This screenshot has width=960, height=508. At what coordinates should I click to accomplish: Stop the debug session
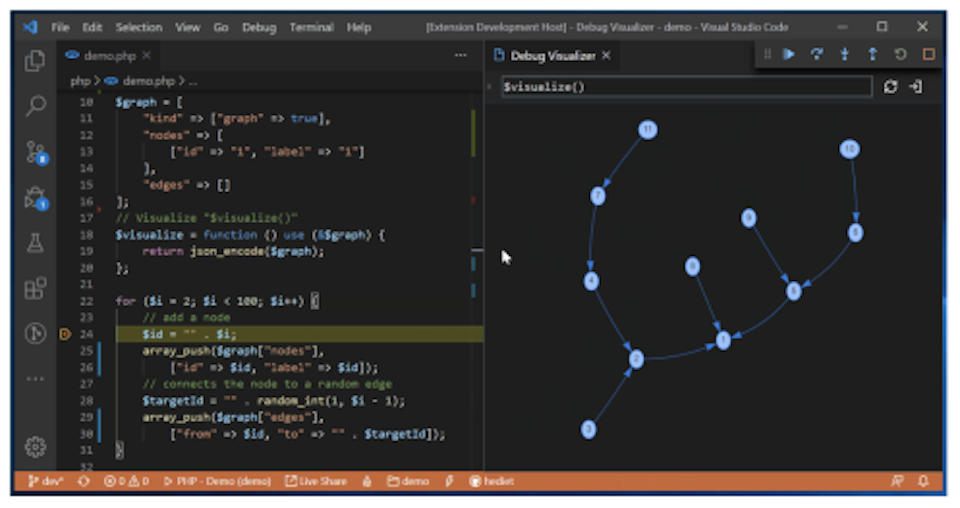928,54
